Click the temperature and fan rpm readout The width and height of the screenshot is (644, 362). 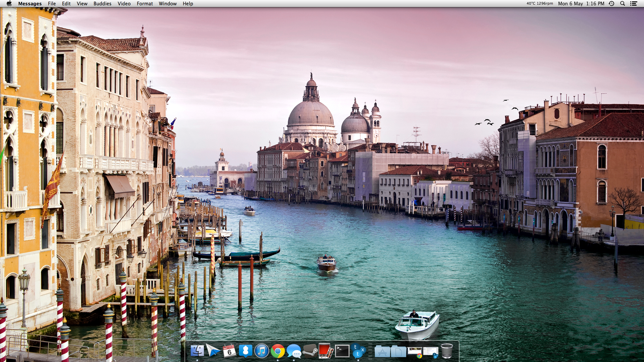tap(539, 4)
